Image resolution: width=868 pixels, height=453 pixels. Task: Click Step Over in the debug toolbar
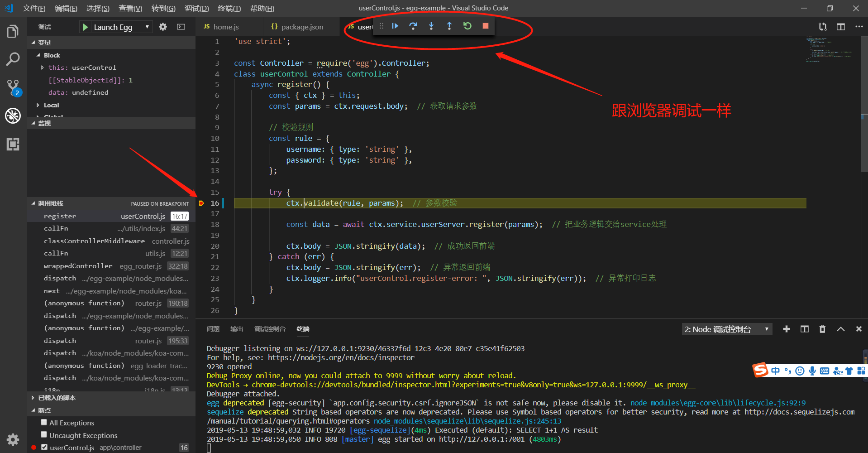point(413,26)
